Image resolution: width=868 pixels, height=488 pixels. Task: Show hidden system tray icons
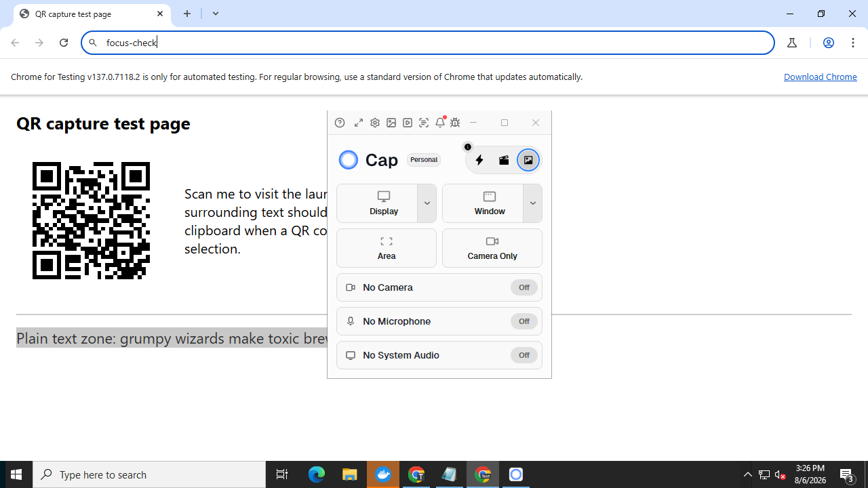click(x=748, y=474)
